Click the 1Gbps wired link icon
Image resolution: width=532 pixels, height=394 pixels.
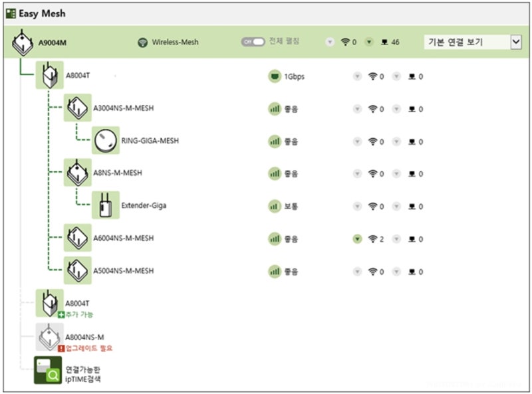pyautogui.click(x=275, y=76)
